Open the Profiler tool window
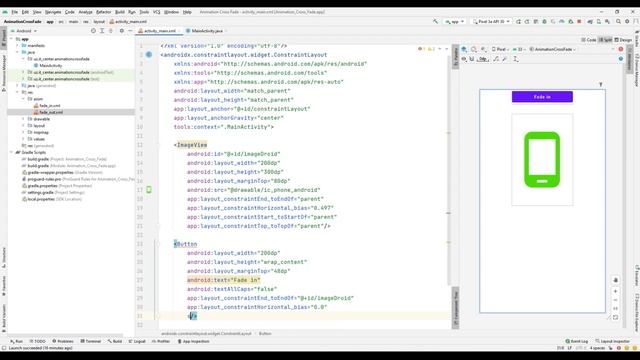This screenshot has width=640, height=360. (x=161, y=341)
